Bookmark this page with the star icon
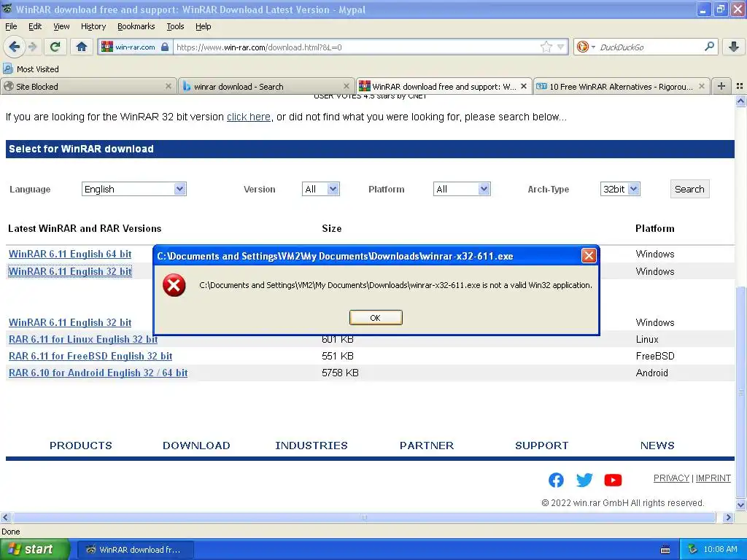 tap(546, 47)
